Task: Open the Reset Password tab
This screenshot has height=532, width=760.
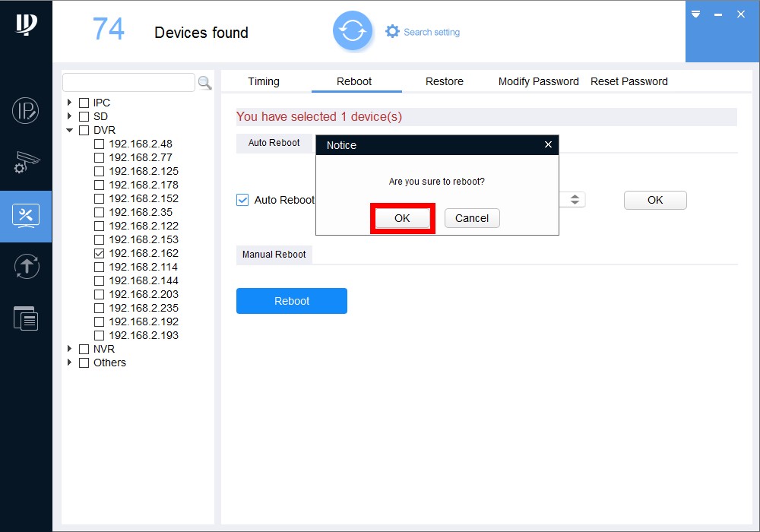Action: (629, 81)
